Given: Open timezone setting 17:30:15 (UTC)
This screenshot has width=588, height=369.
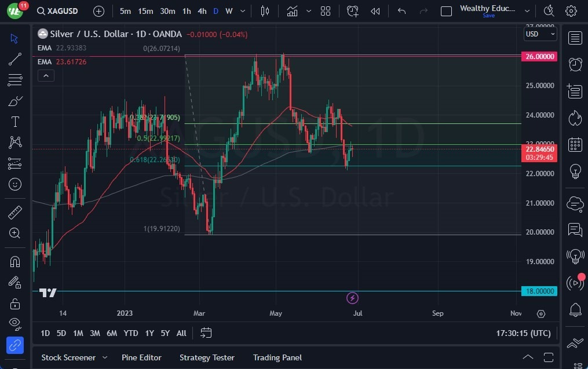Looking at the screenshot, I should pyautogui.click(x=523, y=333).
